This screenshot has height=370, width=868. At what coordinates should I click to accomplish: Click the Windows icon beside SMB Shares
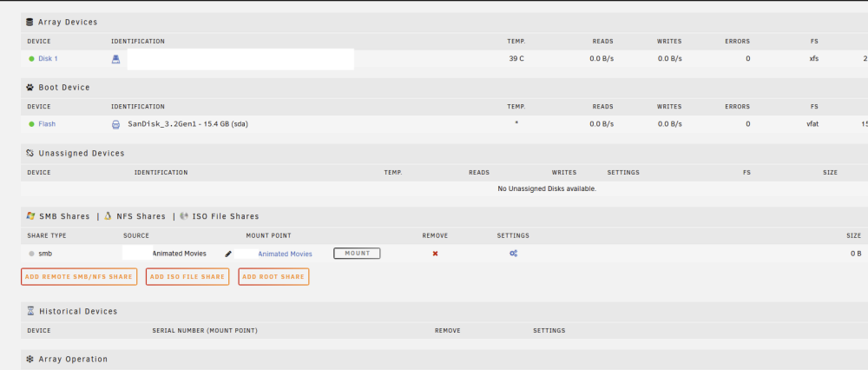(x=30, y=216)
